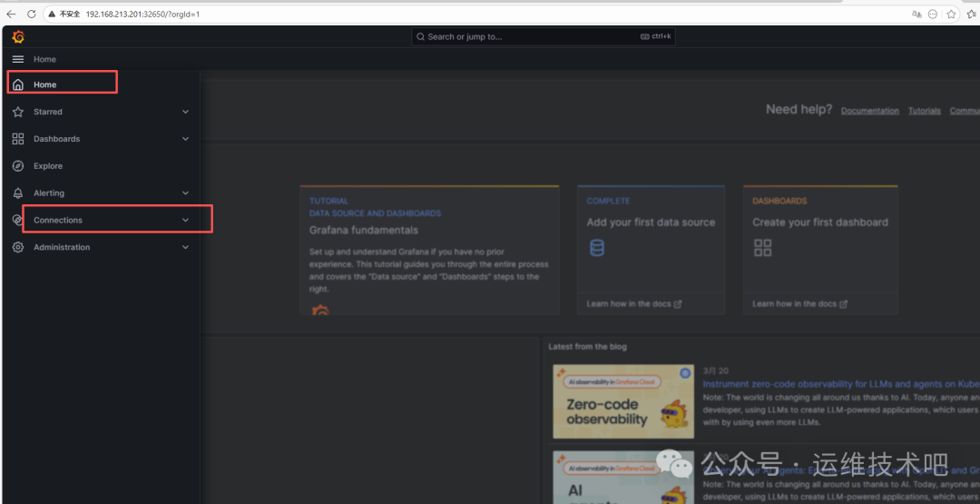This screenshot has height=504, width=980.
Task: Click the dashboard grid icon in Create dashboard card
Action: [762, 248]
